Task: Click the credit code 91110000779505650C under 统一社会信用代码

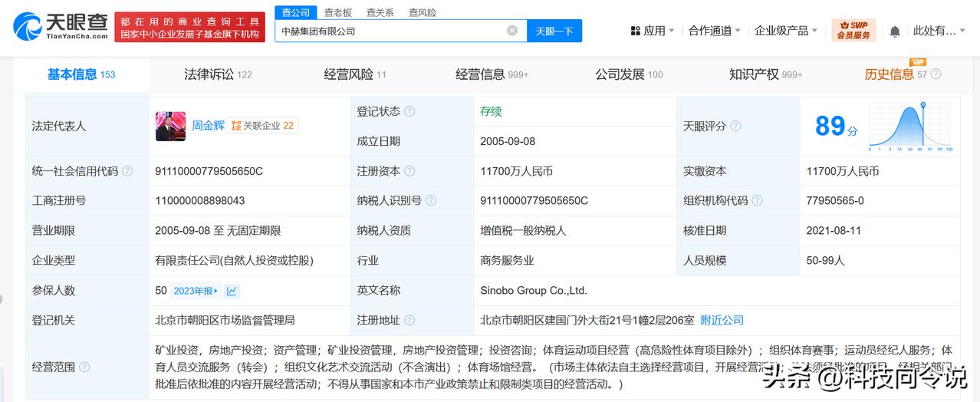Action: (x=209, y=171)
